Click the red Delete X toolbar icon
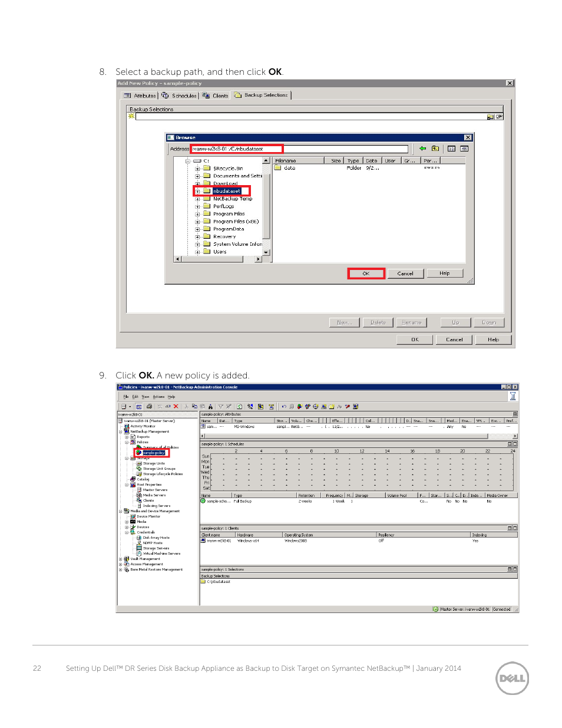Viewport: 562px width, 728px height. pos(176,406)
